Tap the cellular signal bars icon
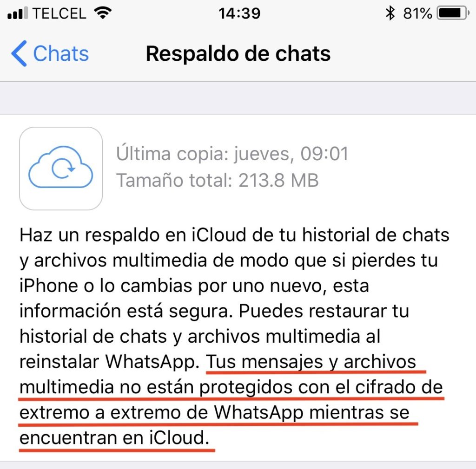Viewport: 476px width, 469px height. [x=17, y=13]
